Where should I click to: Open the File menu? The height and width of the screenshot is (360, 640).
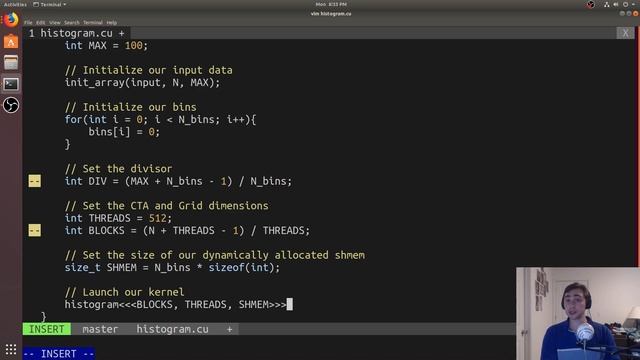[x=28, y=23]
